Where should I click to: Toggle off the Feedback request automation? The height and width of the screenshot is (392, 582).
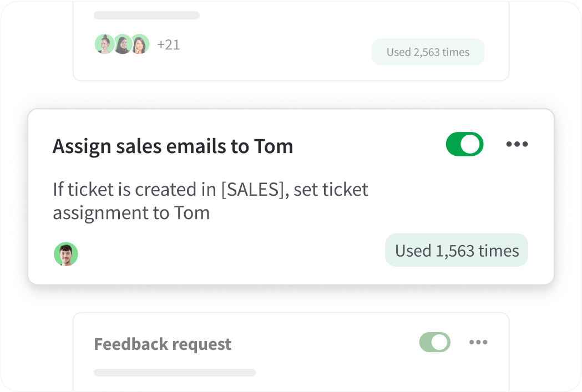435,342
